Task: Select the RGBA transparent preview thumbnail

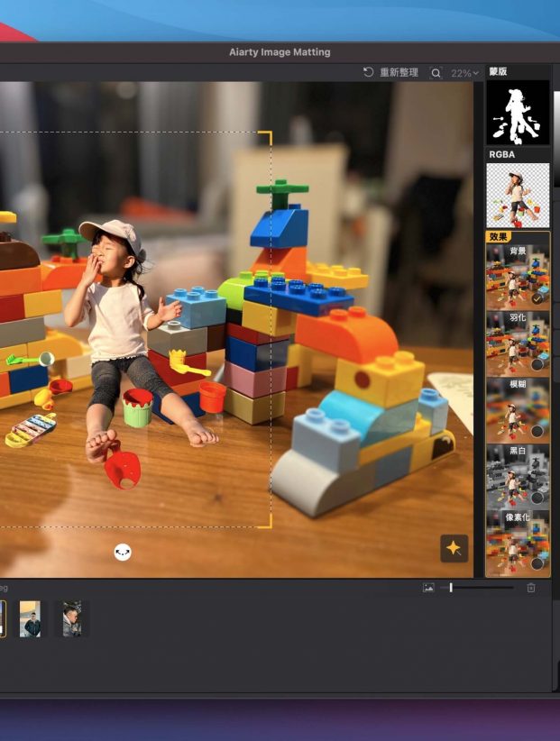Action: 519,195
